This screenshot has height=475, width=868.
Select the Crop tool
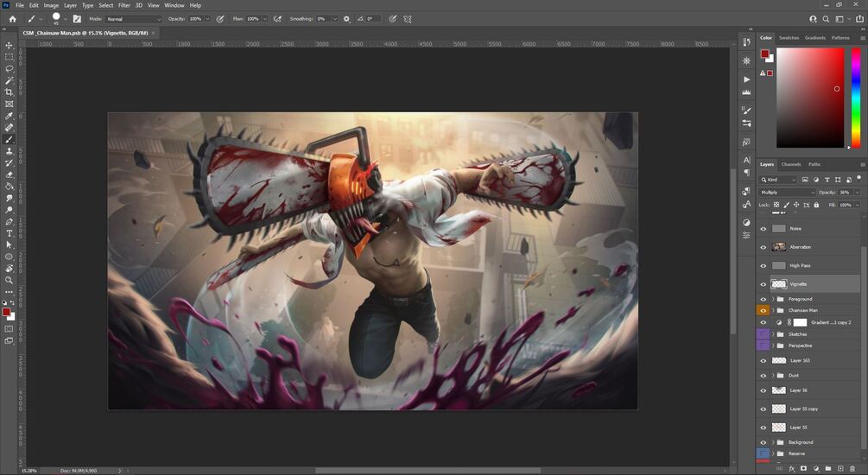pyautogui.click(x=9, y=92)
